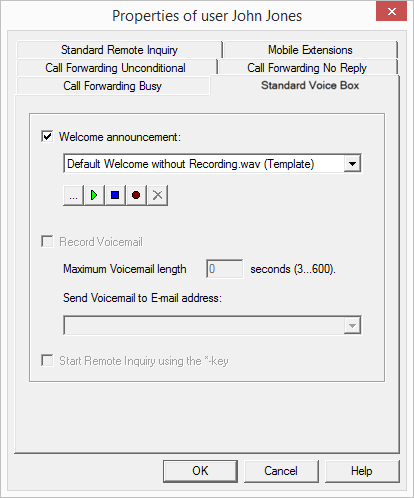This screenshot has width=414, height=498.
Task: Delete announcement using the X icon button
Action: pyautogui.click(x=157, y=195)
